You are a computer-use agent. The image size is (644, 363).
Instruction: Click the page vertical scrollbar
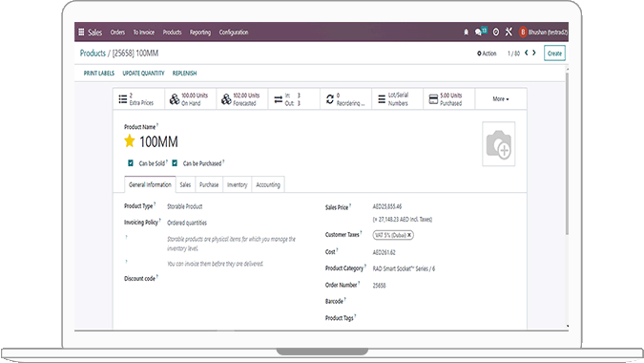[567, 154]
